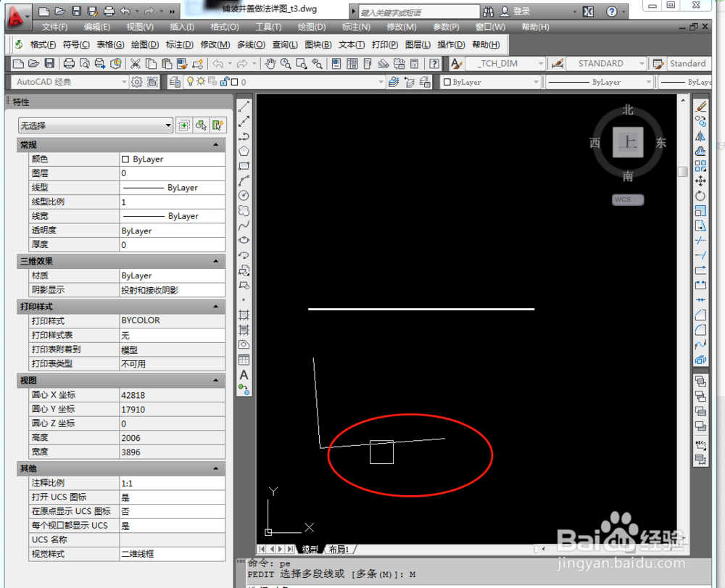This screenshot has width=725, height=588.
Task: Click 北 on the ViewCube compass
Action: [627, 110]
